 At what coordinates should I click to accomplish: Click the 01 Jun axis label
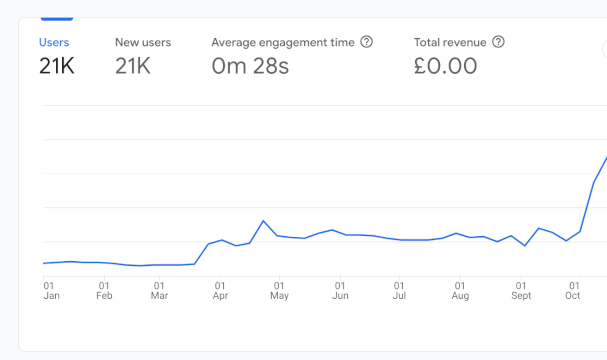click(x=340, y=291)
